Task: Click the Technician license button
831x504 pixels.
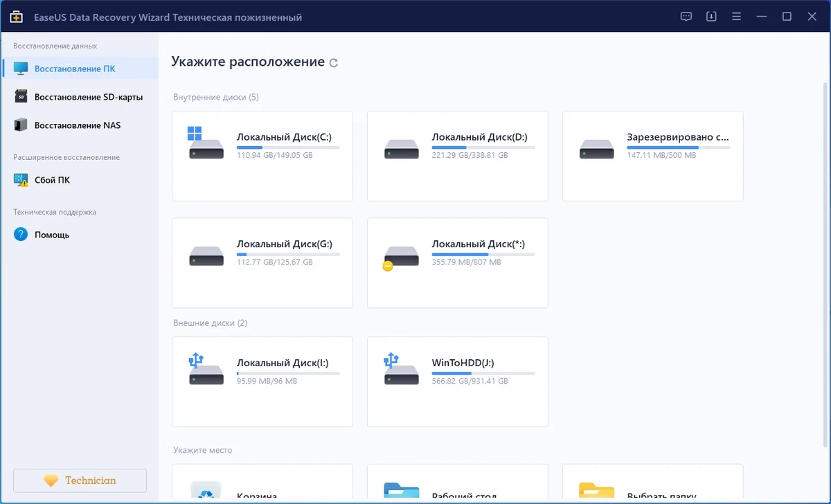Action: pyautogui.click(x=80, y=480)
